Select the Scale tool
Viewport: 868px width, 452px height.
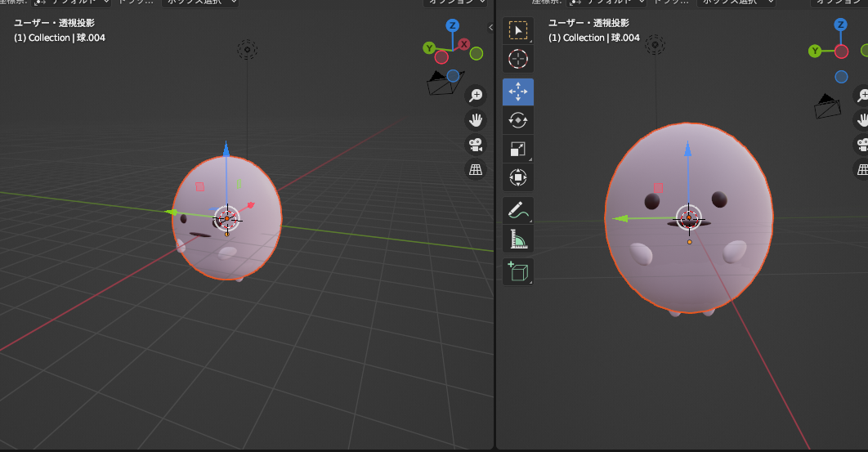pos(518,149)
